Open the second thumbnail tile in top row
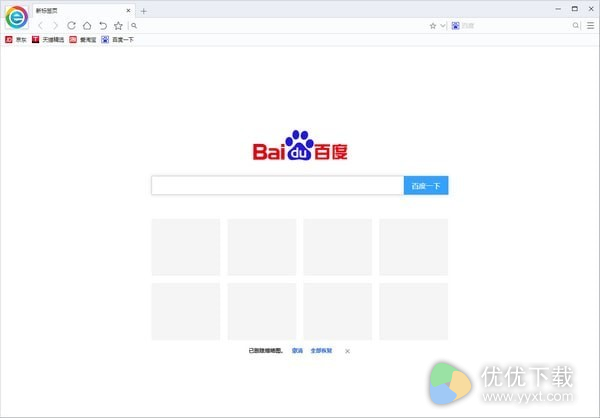This screenshot has width=600, height=418. [x=262, y=247]
